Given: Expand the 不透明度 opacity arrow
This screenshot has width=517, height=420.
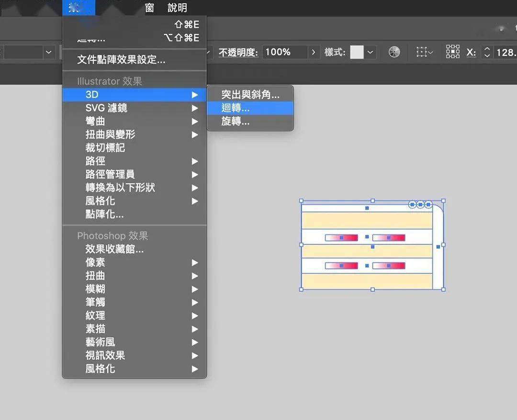Looking at the screenshot, I should 314,52.
